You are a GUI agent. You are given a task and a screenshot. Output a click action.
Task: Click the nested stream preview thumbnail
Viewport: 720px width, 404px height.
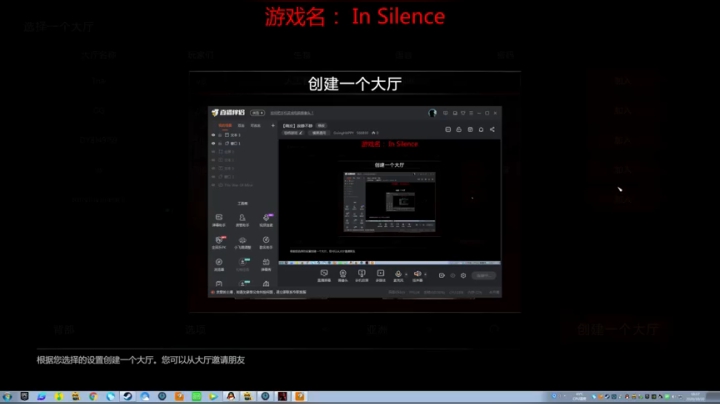[389, 202]
